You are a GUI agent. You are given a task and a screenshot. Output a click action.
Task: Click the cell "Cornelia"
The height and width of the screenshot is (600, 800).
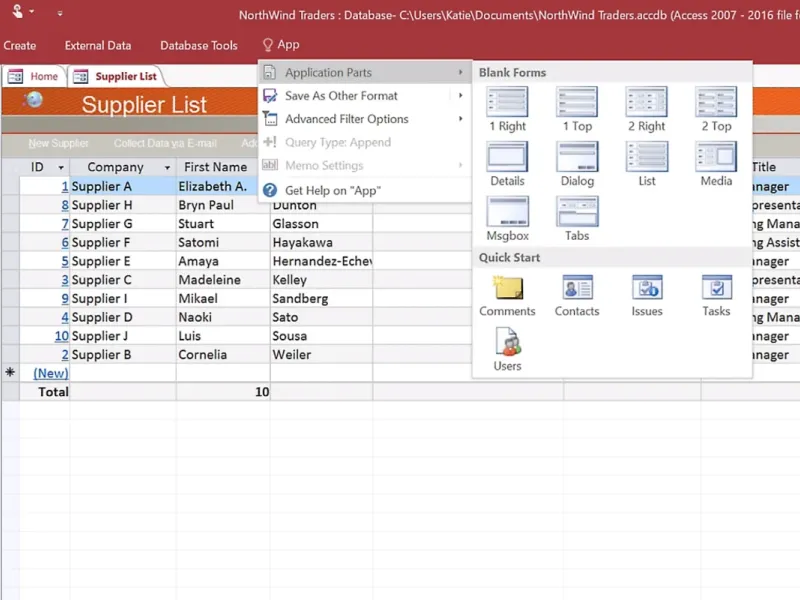pos(222,355)
